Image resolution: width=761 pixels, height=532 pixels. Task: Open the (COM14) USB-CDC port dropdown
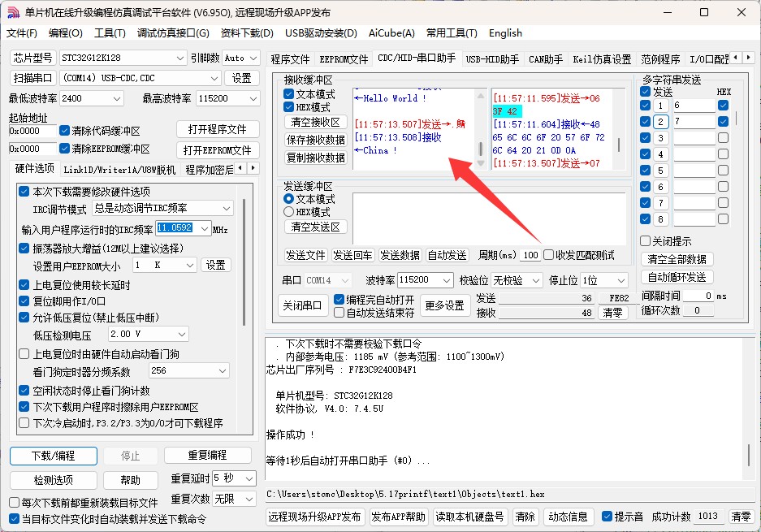(214, 78)
